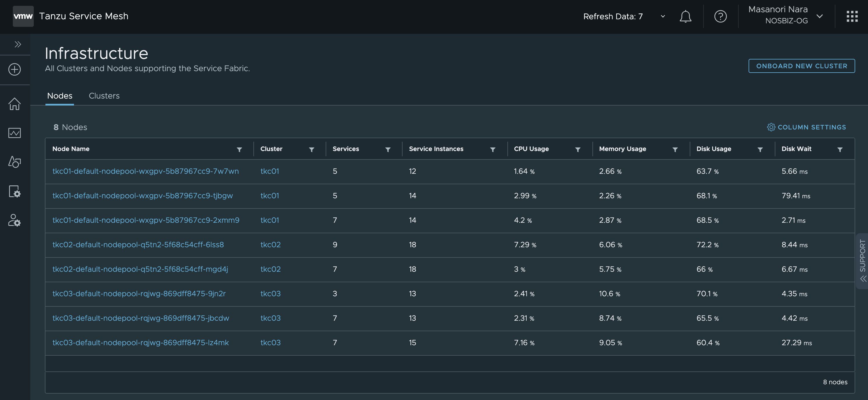
Task: Click the Tanzu Service Mesh title
Action: click(84, 16)
